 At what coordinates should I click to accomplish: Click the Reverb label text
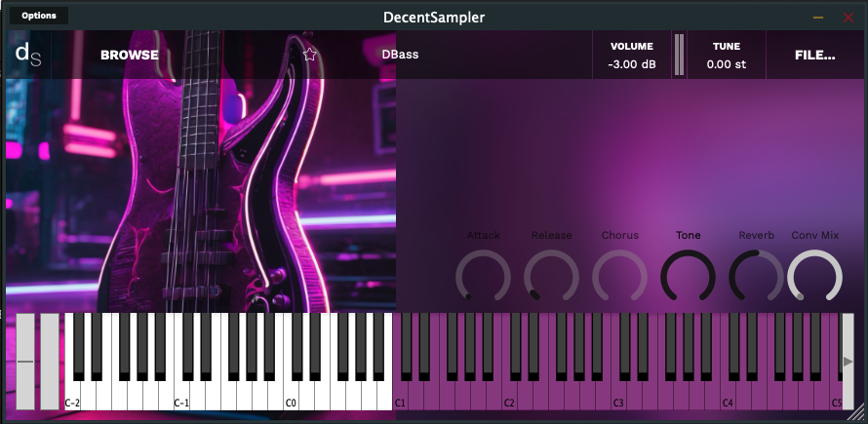(756, 235)
